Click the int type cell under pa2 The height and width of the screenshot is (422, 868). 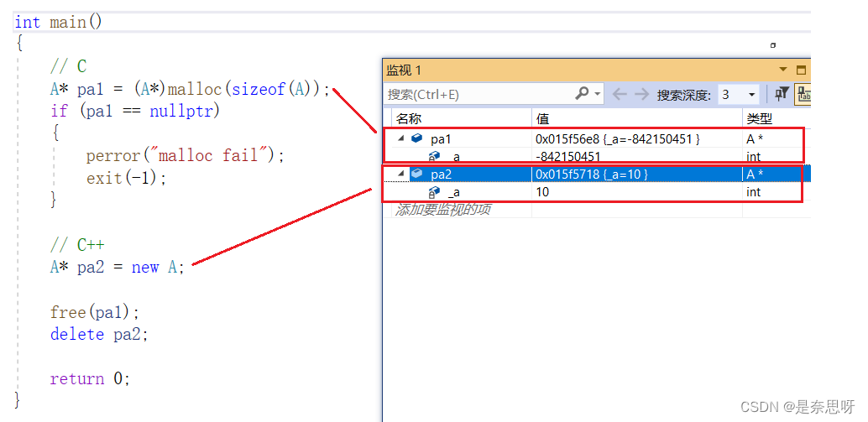753,192
